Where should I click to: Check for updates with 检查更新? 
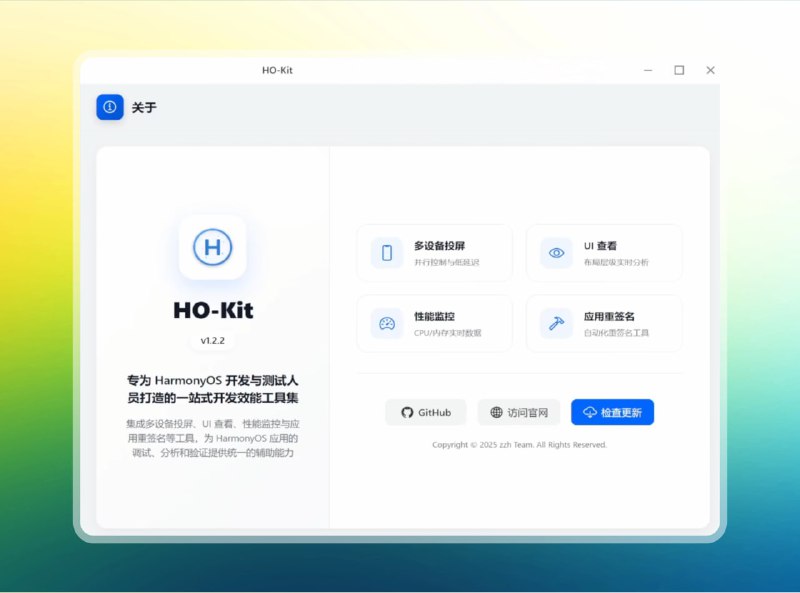pyautogui.click(x=613, y=413)
